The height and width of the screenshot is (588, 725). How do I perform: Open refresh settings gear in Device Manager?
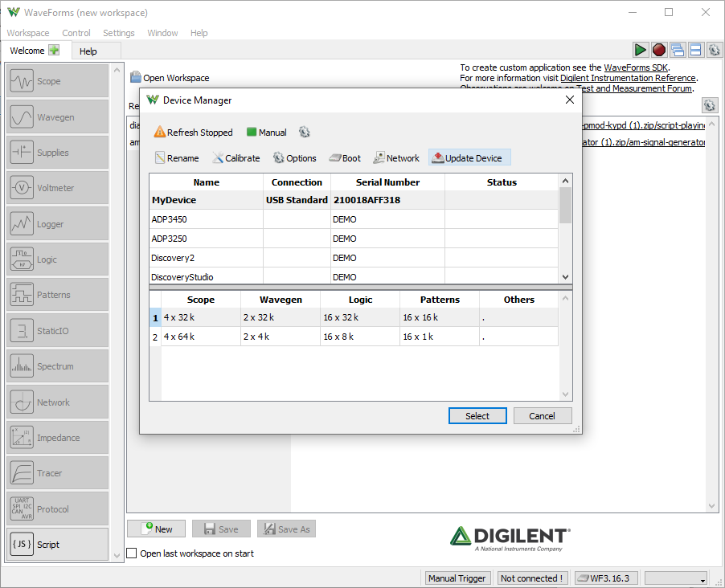point(305,133)
